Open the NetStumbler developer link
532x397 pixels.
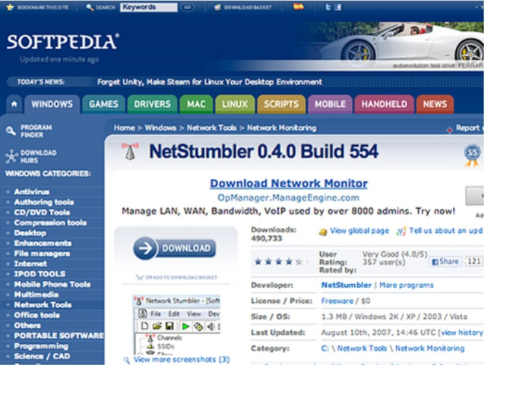pos(347,285)
